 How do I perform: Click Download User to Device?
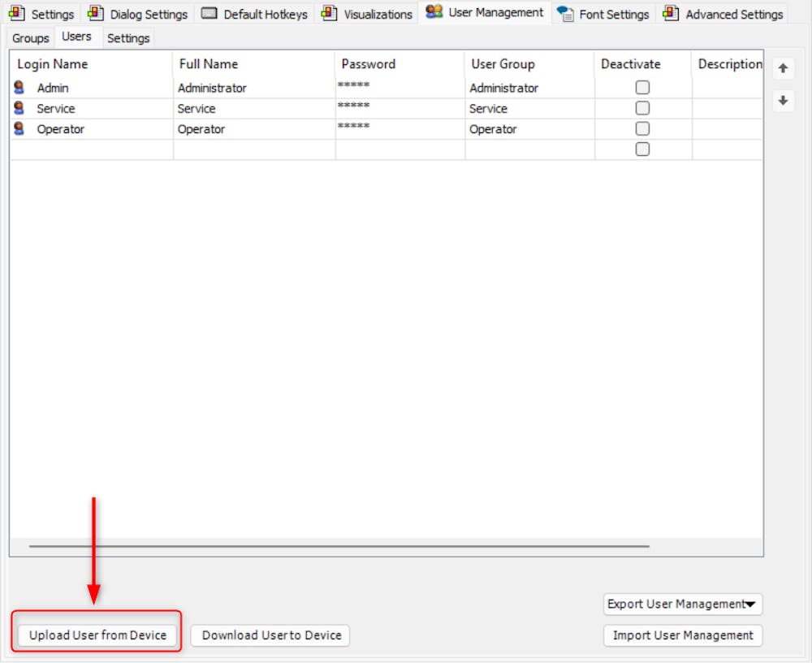point(270,635)
